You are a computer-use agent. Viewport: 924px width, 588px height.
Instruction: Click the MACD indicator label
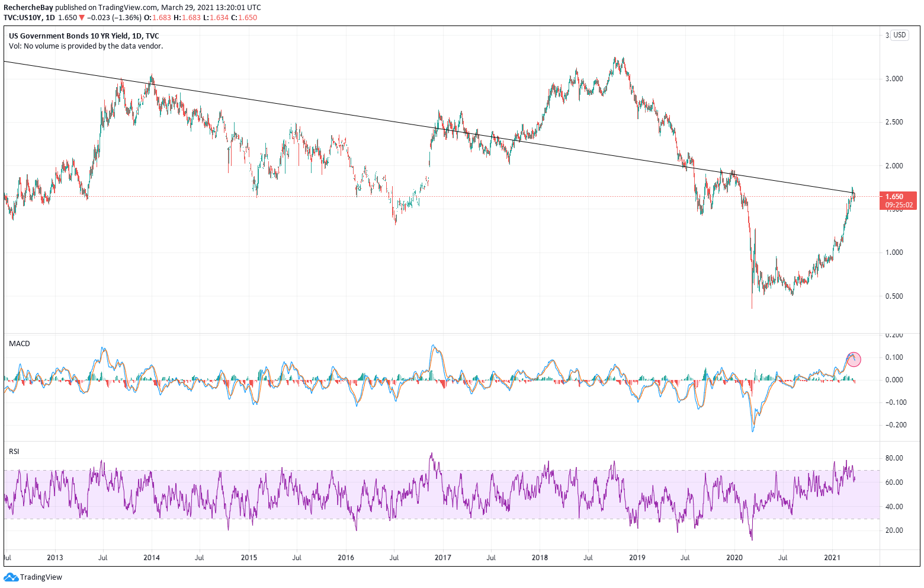pos(20,344)
